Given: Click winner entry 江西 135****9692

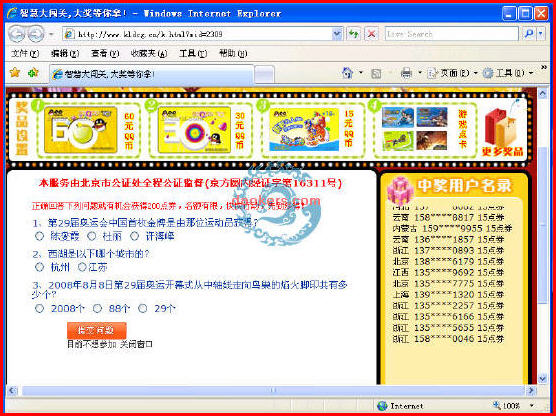Looking at the screenshot, I should [x=448, y=272].
